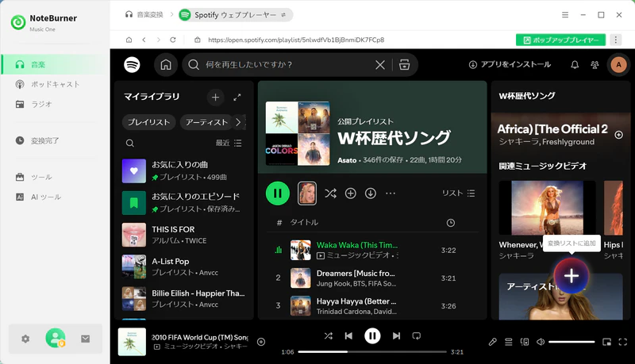Click Install App link

510,65
